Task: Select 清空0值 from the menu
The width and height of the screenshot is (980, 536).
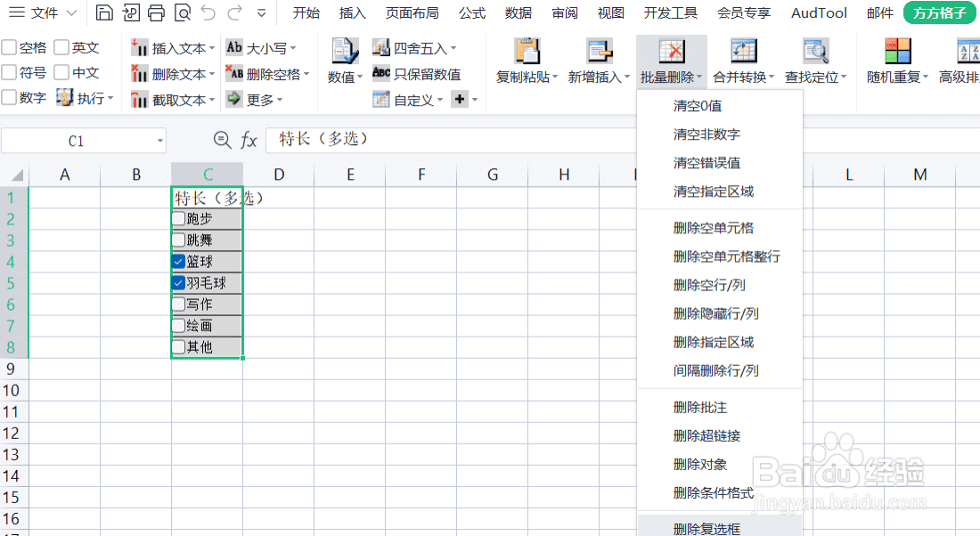Action: tap(720, 106)
